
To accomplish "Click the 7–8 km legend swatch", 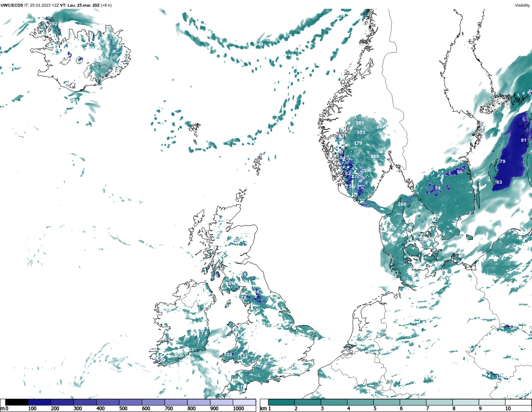I will click(438, 402).
